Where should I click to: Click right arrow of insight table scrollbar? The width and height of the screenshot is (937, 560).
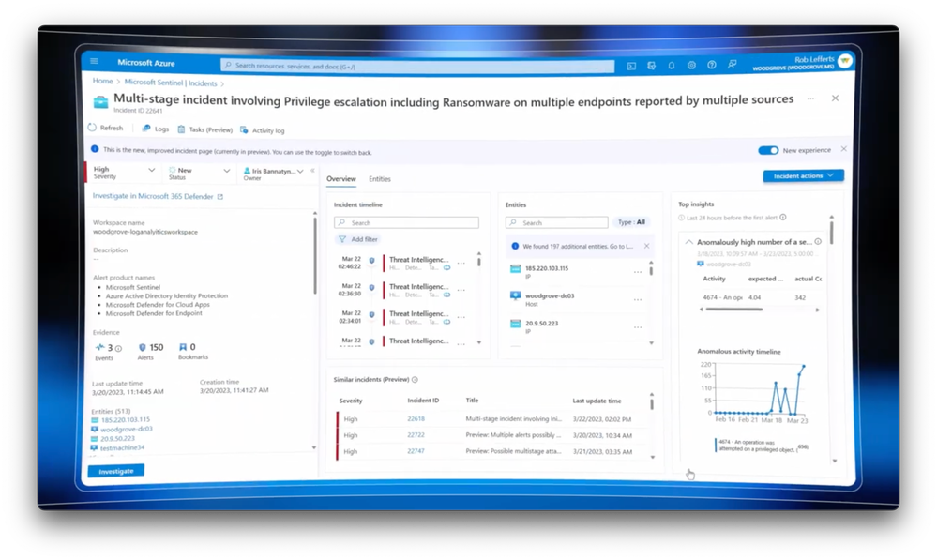tap(817, 310)
